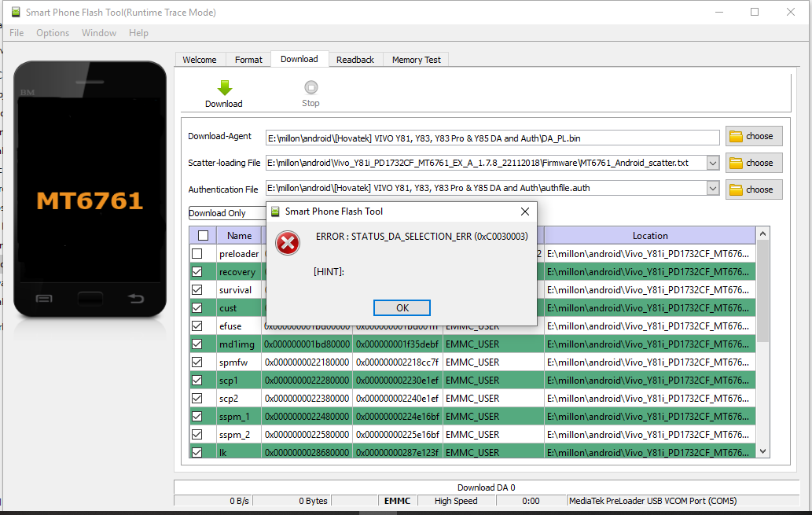Open the Window menu

[x=99, y=33]
